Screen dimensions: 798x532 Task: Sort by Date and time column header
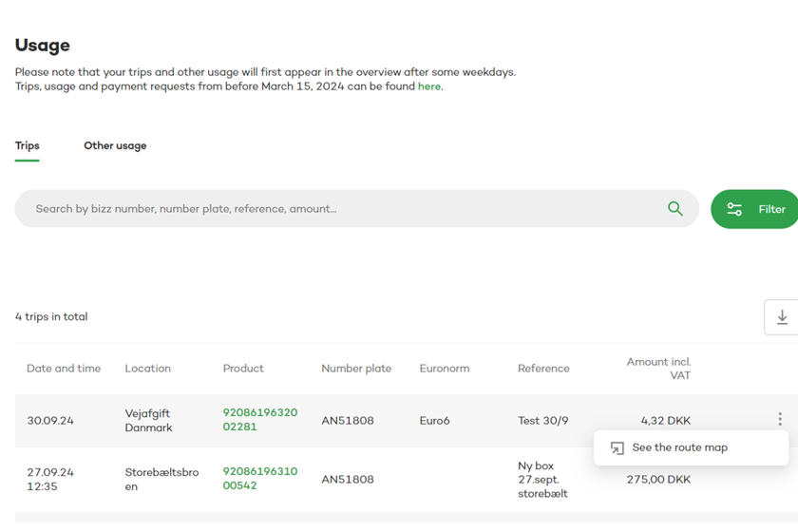click(x=64, y=369)
